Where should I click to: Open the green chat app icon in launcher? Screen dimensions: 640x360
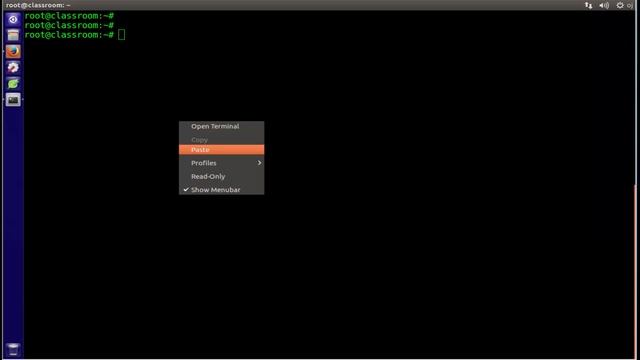(x=13, y=84)
